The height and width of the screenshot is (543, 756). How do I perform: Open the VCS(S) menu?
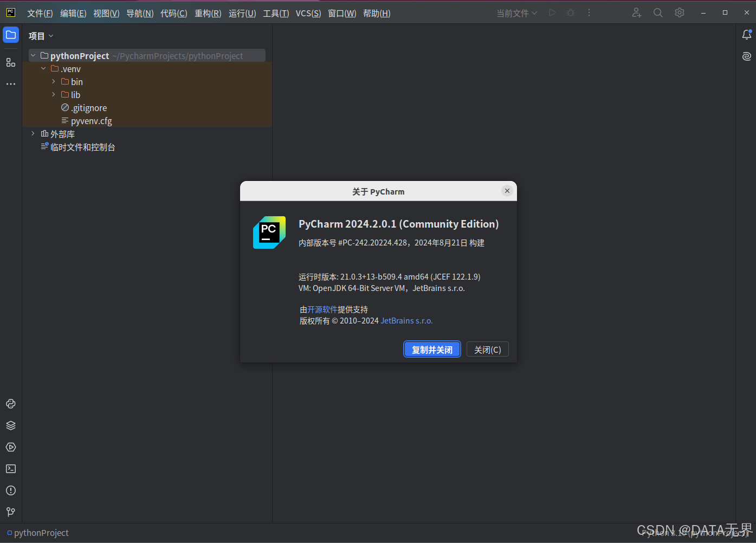tap(308, 13)
